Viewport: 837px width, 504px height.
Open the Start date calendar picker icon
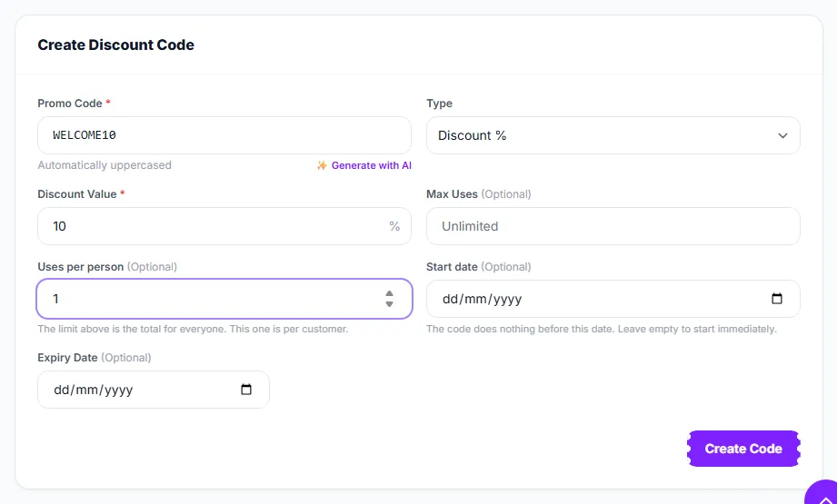(777, 299)
